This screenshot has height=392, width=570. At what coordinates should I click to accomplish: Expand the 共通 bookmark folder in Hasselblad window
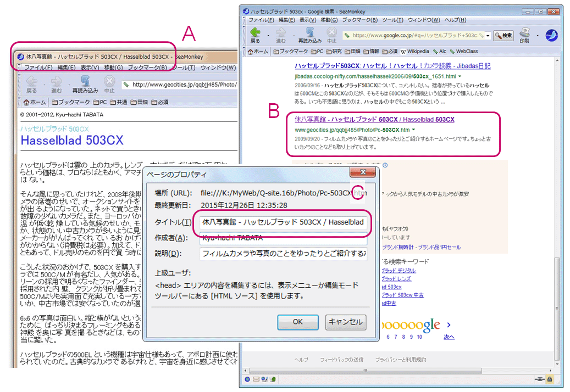click(118, 102)
